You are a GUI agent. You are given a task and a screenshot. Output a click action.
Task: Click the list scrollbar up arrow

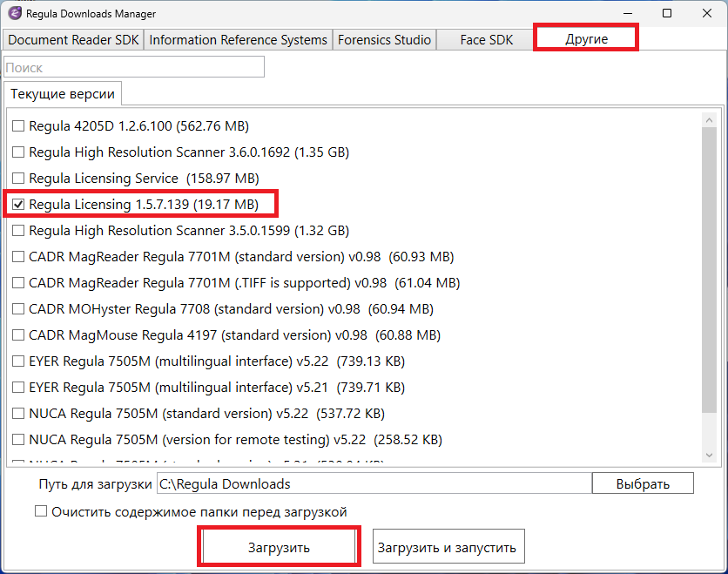(x=709, y=120)
